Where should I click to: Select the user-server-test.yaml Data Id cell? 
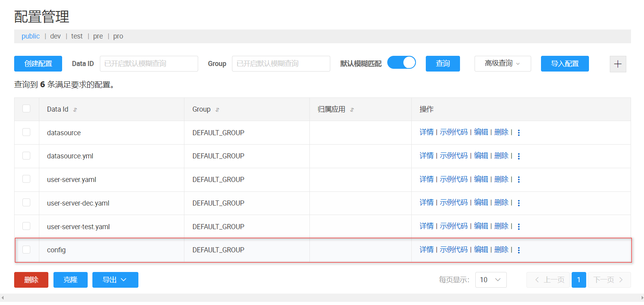point(112,227)
